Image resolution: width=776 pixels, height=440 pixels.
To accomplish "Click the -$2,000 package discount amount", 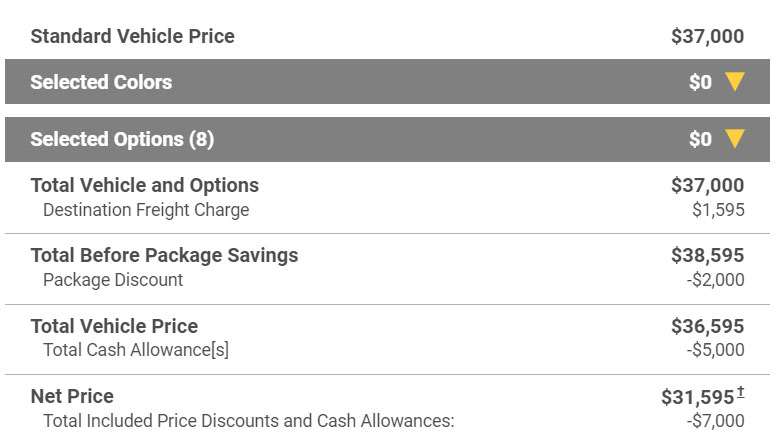I will (x=716, y=280).
